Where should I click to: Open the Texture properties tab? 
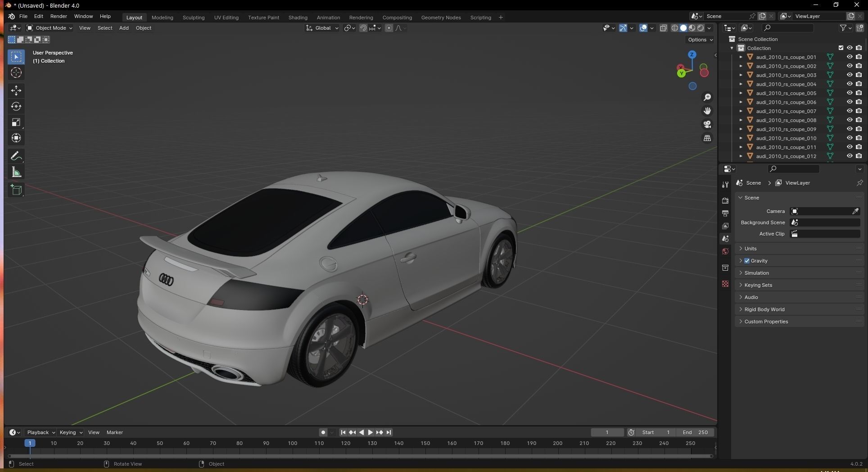coord(725,284)
